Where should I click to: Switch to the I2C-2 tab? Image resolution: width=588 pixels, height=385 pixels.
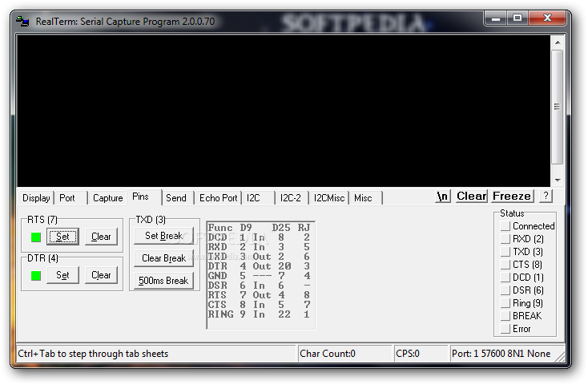292,198
